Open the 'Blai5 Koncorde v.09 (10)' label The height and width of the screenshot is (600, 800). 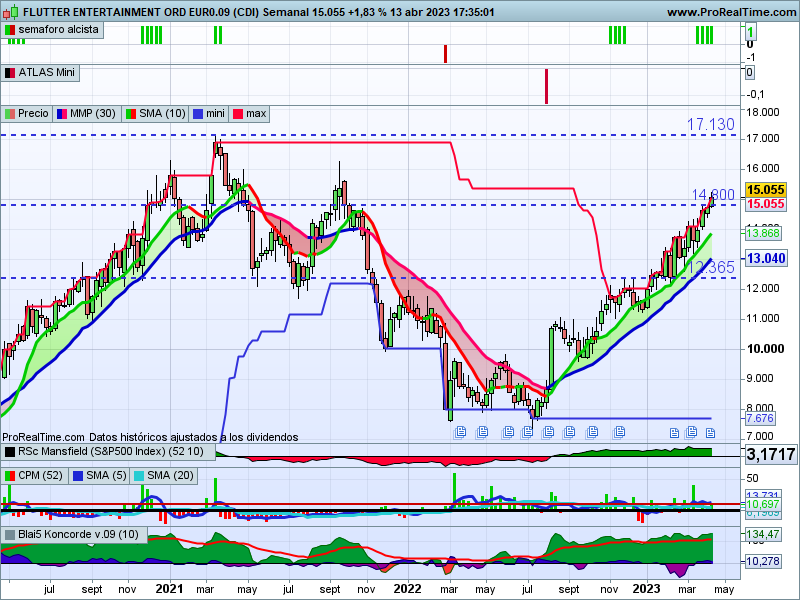click(74, 534)
